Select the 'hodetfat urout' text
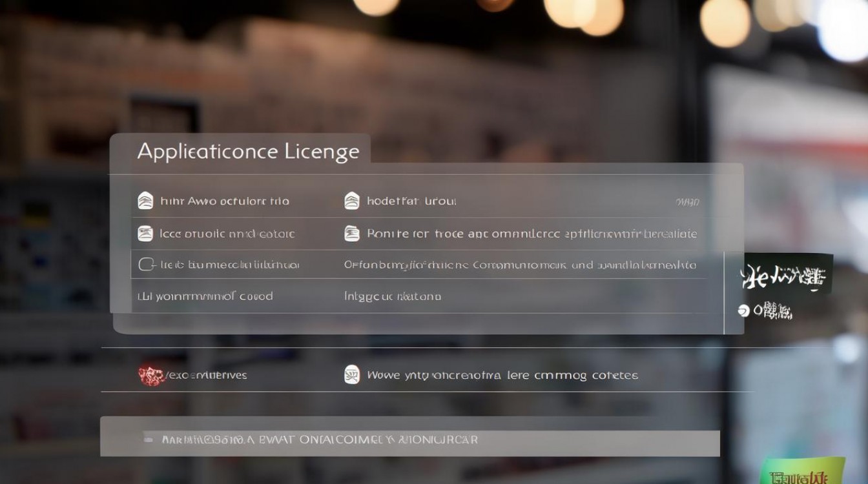The width and height of the screenshot is (868, 484). click(x=411, y=201)
